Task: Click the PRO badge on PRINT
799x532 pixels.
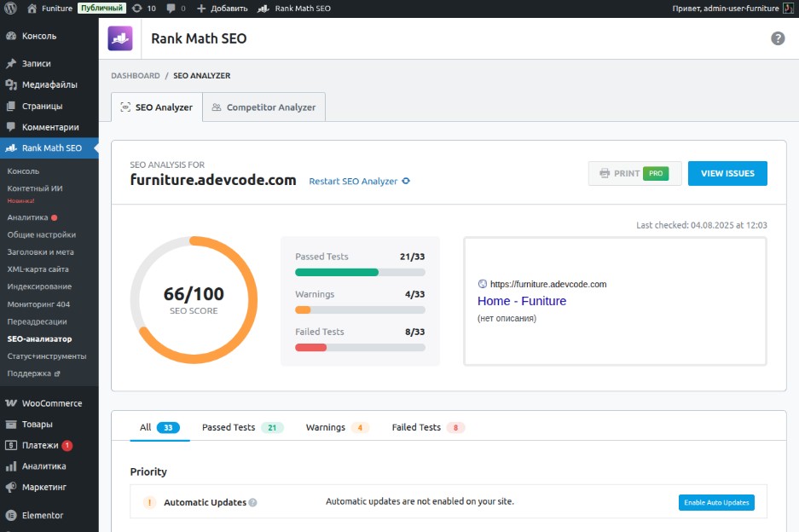Action: point(656,173)
